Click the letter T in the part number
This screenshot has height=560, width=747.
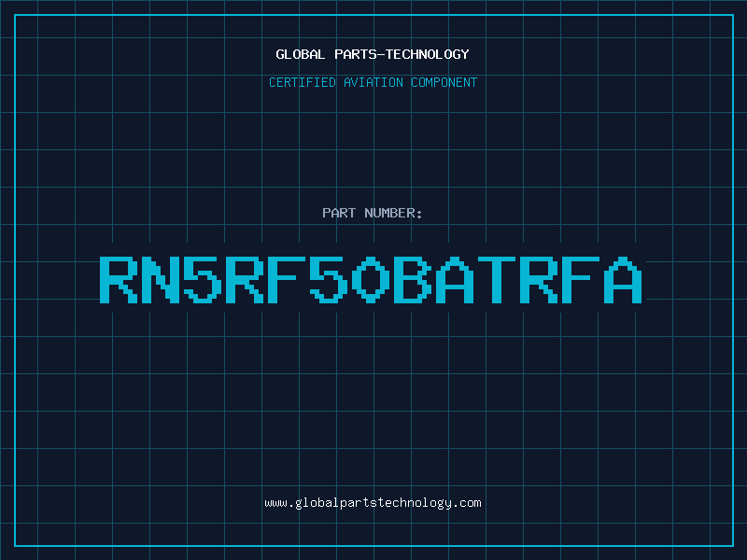[498, 279]
